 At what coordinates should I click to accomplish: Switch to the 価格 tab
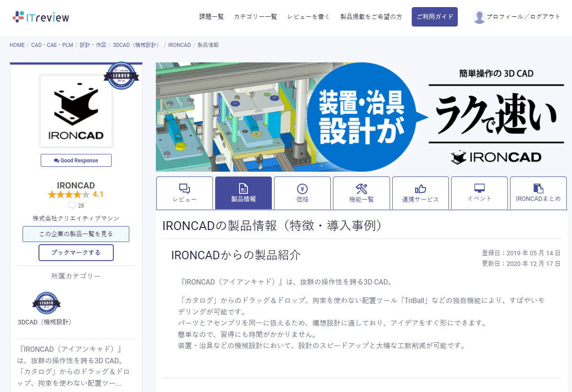coord(302,193)
